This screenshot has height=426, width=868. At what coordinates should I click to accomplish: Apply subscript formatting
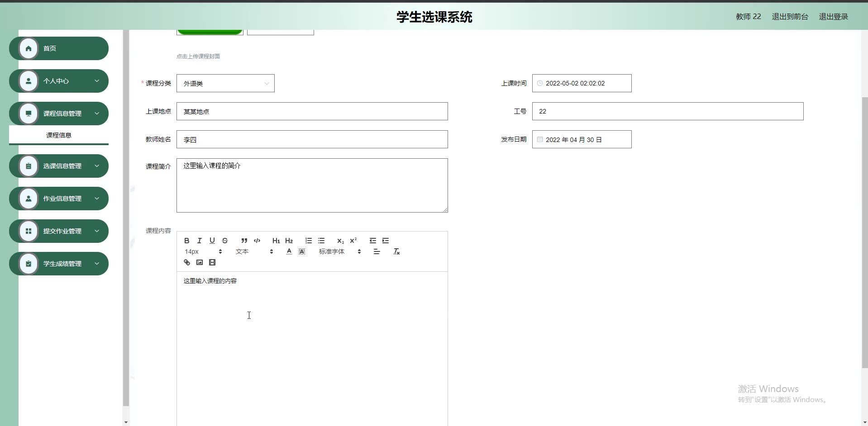pyautogui.click(x=340, y=241)
